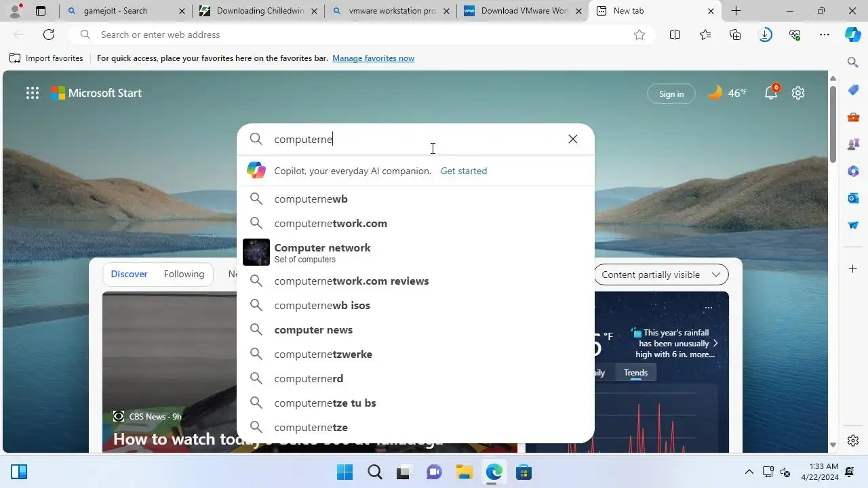The height and width of the screenshot is (488, 868).
Task: Select suggestion computernewb isos
Action: click(415, 305)
